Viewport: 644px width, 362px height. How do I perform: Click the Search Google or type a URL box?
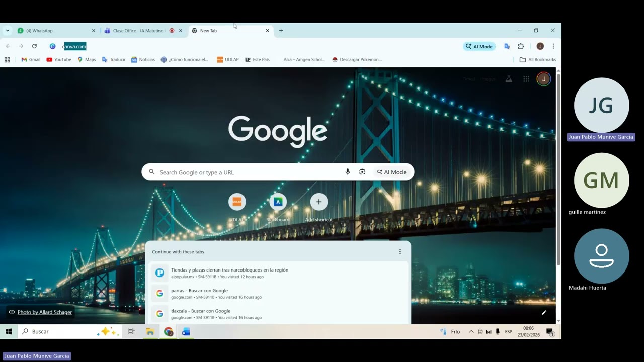[278, 172]
